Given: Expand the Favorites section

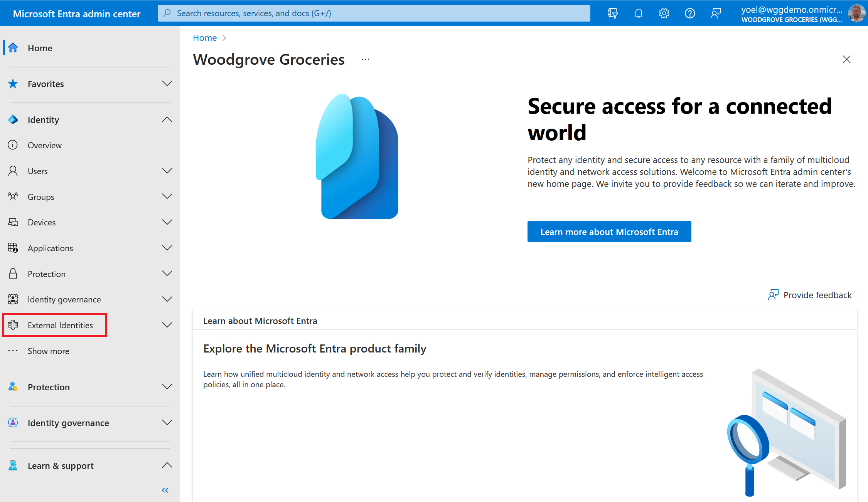Looking at the screenshot, I should [x=167, y=84].
